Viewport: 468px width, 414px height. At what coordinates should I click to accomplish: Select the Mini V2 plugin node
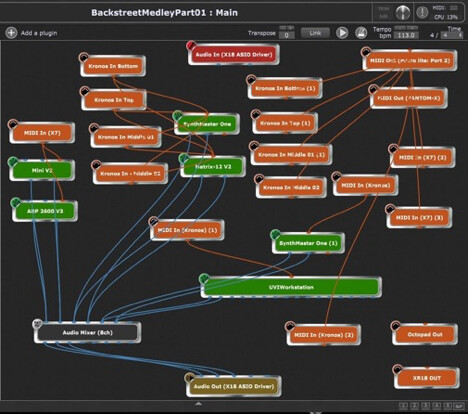(42, 170)
